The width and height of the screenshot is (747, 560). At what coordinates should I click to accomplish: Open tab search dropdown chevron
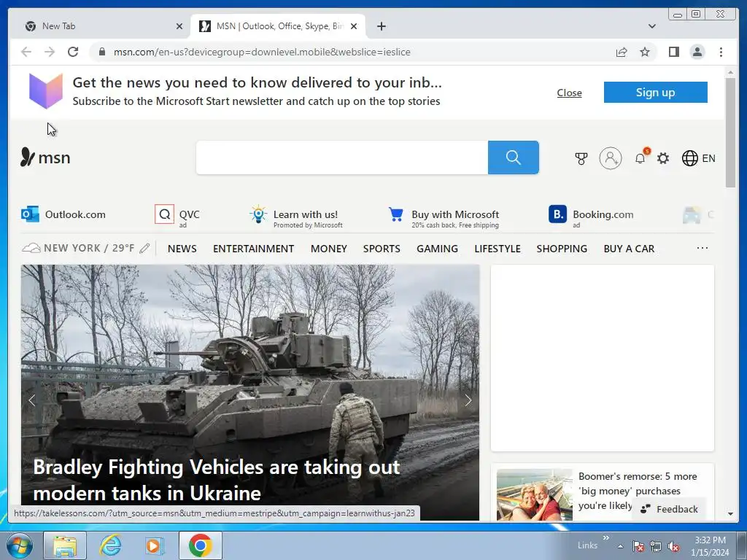(651, 26)
